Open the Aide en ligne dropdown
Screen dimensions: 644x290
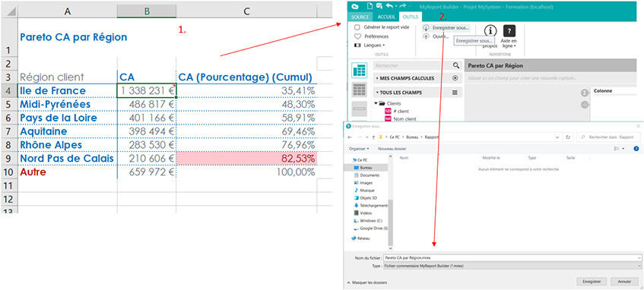509,43
